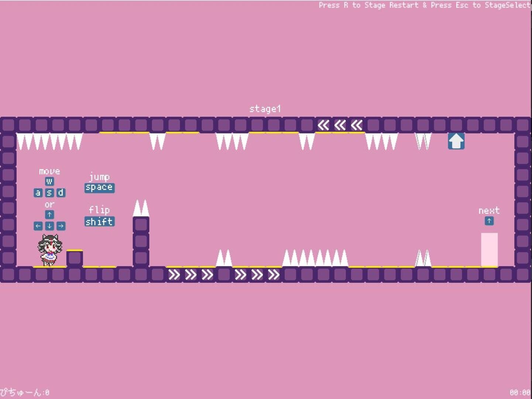Click the stage1 title text
532x399 pixels.
265,109
